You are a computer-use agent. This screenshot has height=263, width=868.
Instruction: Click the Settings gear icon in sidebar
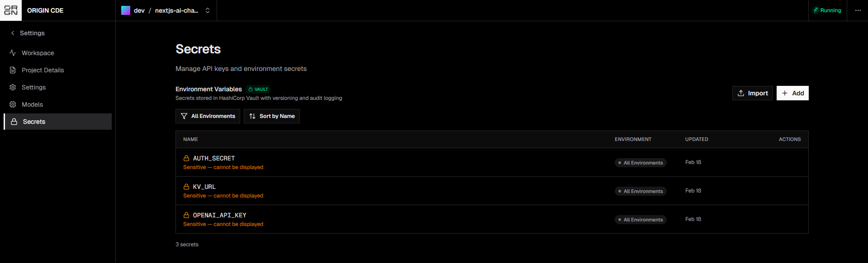13,87
